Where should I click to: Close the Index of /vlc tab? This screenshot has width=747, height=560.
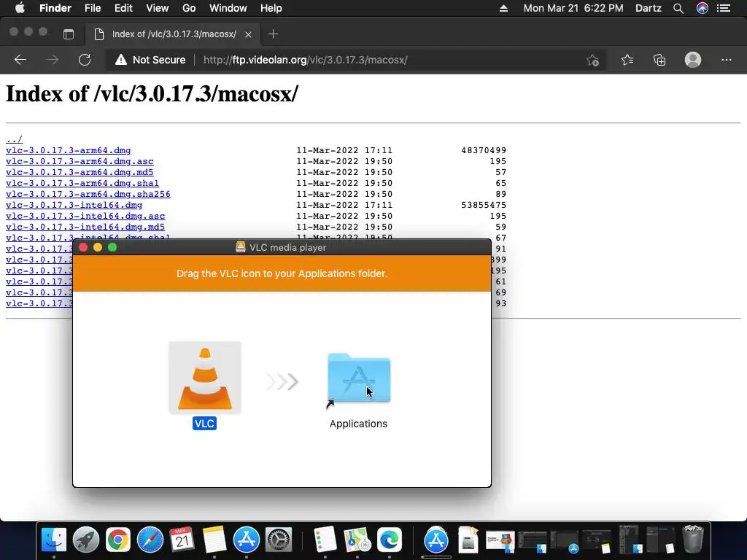point(248,34)
